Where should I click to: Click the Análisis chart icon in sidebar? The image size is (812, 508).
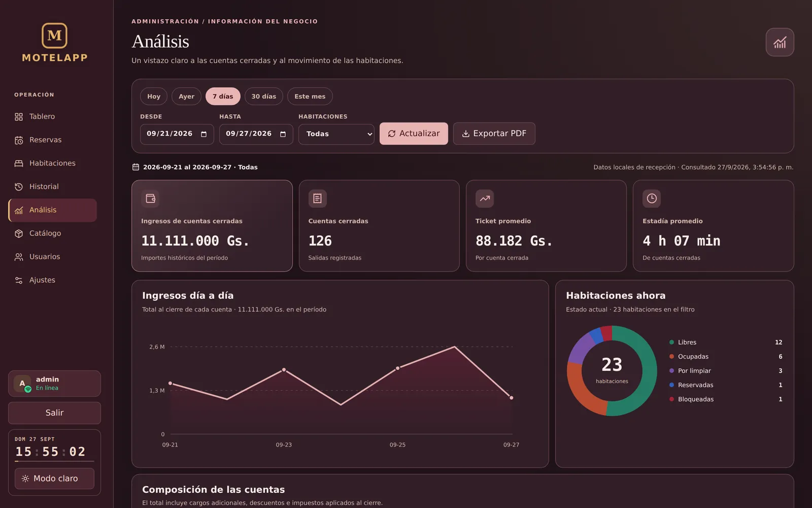pos(19,210)
